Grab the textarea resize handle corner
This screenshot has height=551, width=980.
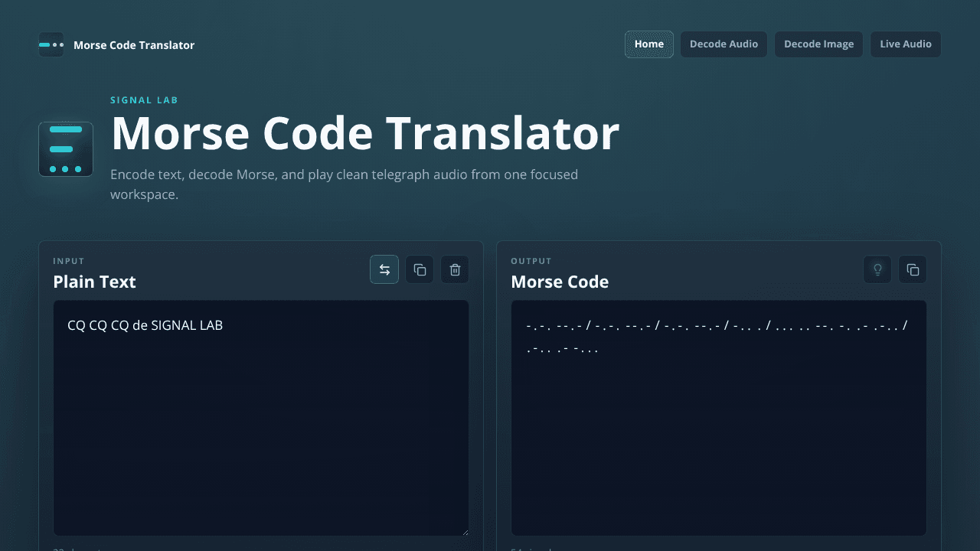(x=464, y=531)
